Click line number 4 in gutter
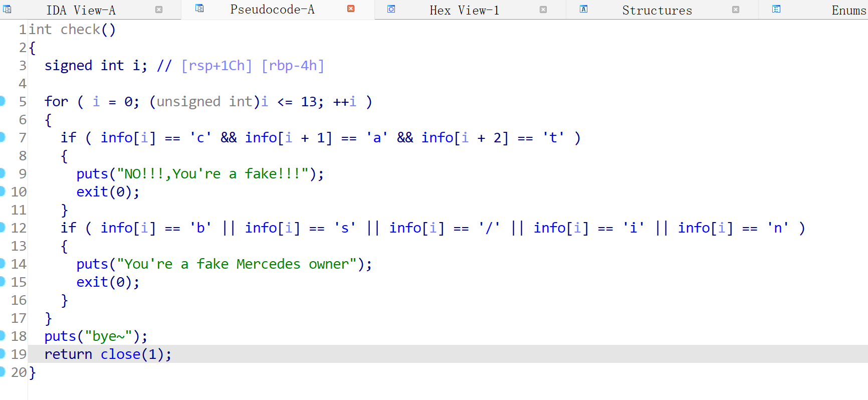Screen dimensions: 868x400 click(23, 84)
